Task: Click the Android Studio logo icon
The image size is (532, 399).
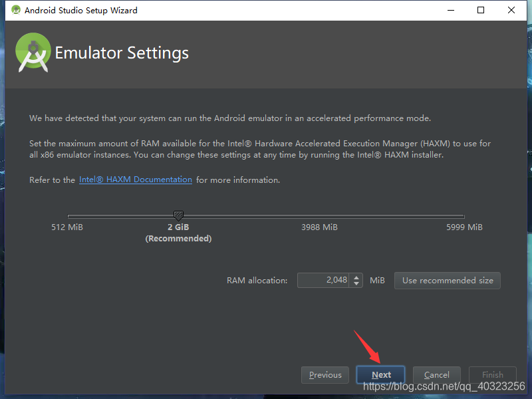Action: click(x=33, y=53)
